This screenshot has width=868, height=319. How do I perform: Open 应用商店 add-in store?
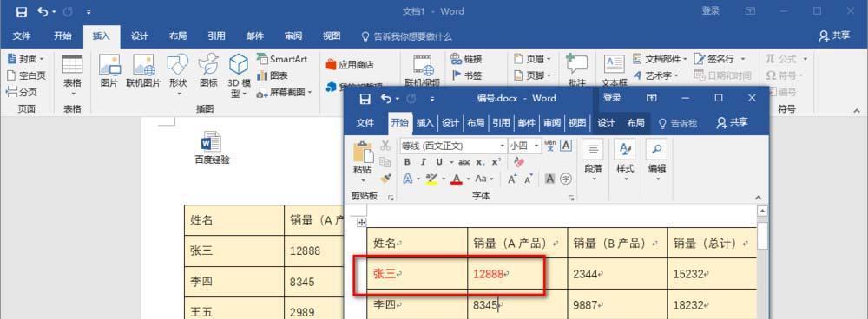tap(350, 65)
